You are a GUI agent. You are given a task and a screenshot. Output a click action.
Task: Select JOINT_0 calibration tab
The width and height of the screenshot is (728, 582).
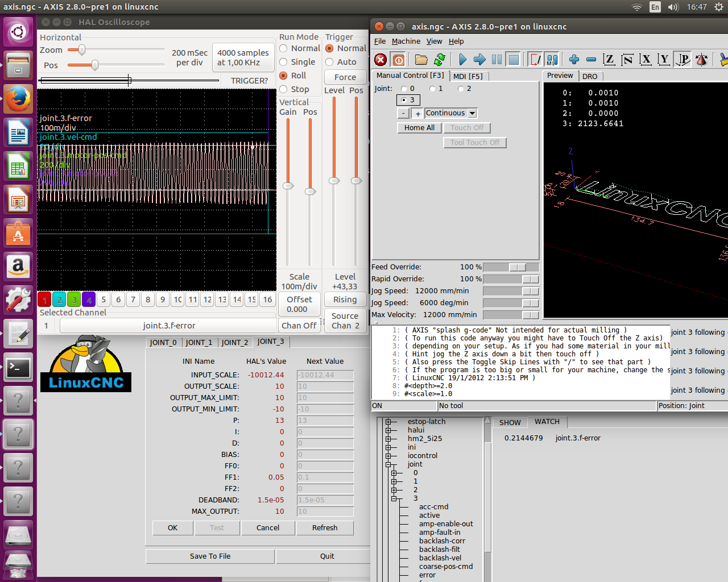pyautogui.click(x=163, y=342)
